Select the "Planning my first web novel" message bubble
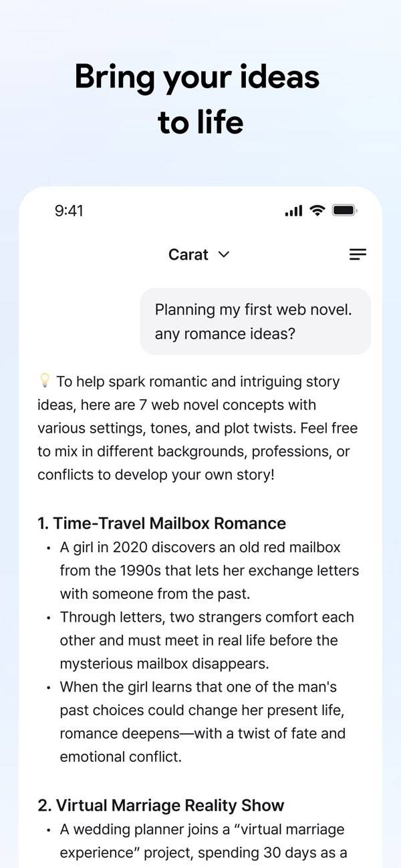 point(255,321)
